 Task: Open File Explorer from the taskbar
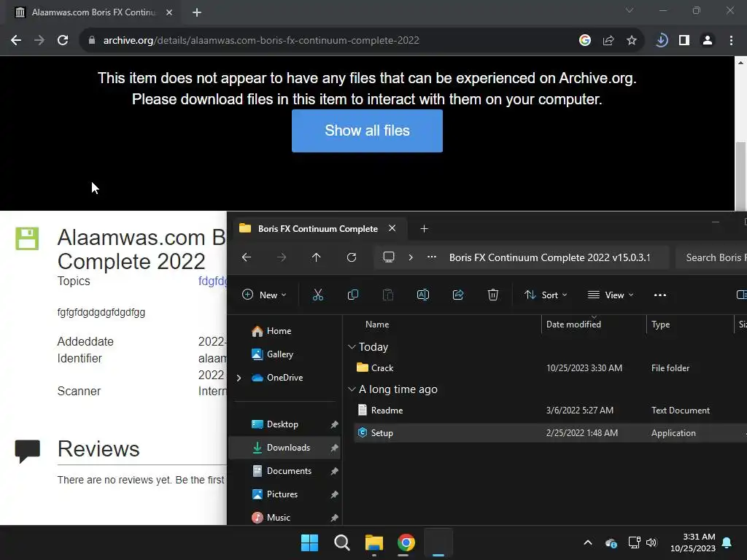coord(374,542)
